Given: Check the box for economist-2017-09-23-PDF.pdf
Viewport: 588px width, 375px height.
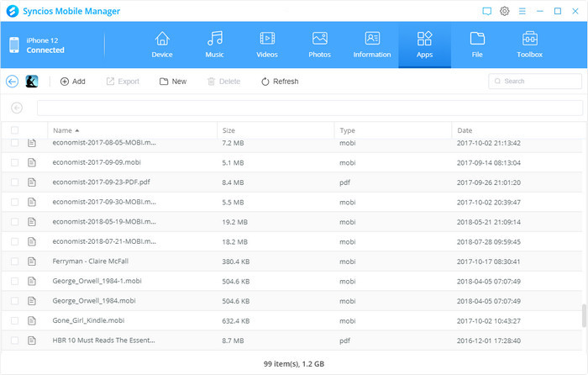Looking at the screenshot, I should [x=14, y=182].
